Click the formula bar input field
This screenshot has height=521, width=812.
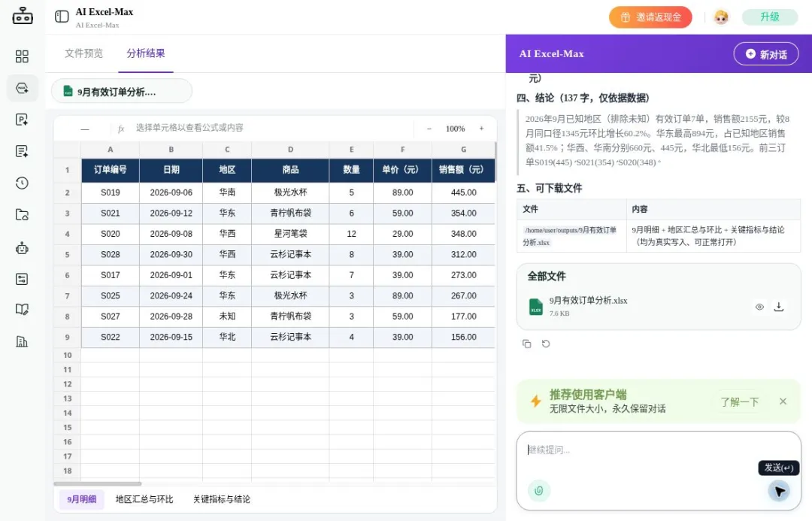[x=272, y=128]
